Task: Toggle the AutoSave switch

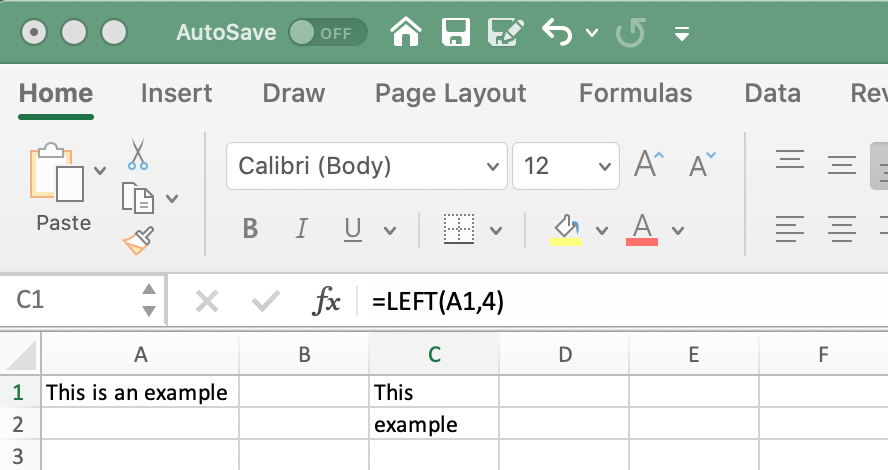Action: (x=326, y=32)
